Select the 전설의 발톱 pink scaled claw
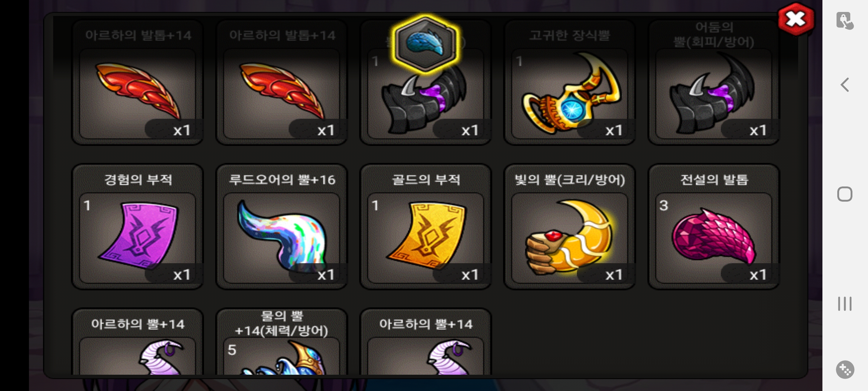Image resolution: width=868 pixels, height=391 pixels. point(714,227)
